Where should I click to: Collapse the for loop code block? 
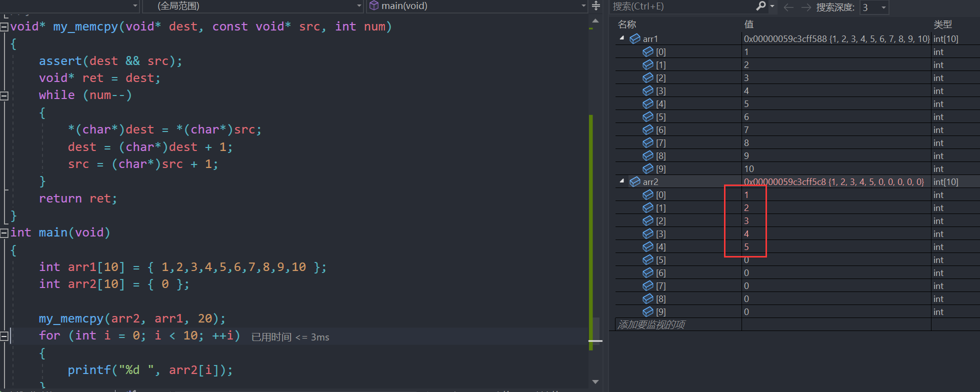[x=4, y=336]
